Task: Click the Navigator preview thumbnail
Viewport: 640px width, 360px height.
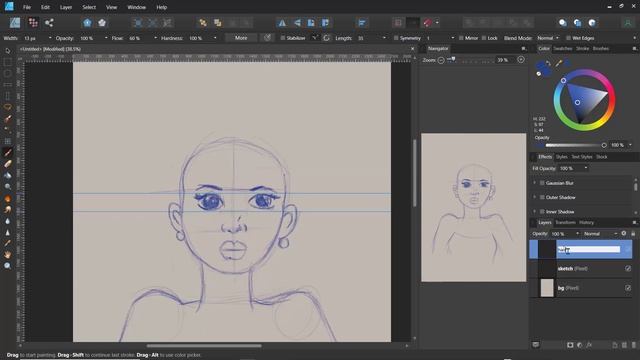Action: (x=473, y=207)
